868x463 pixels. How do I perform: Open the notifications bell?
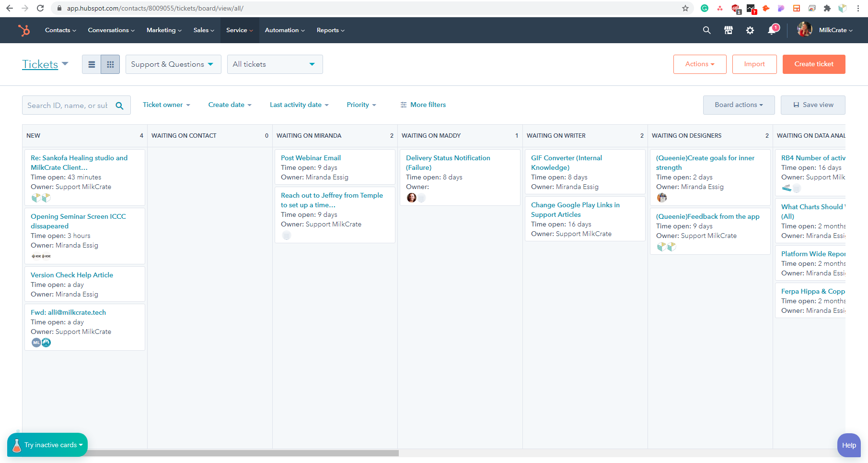[x=772, y=30]
